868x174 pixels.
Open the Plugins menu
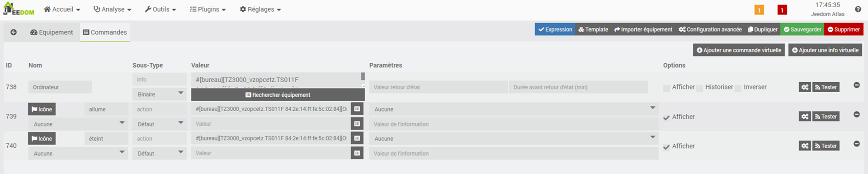[208, 9]
